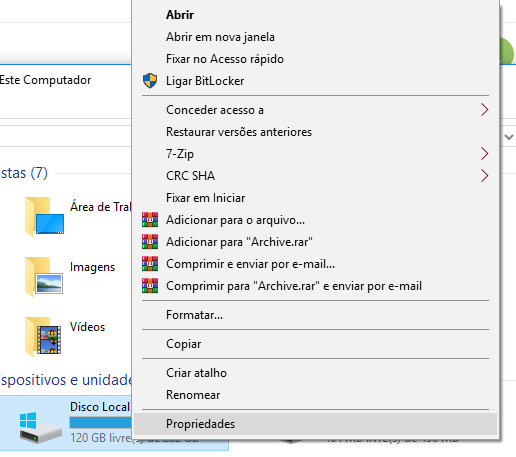This screenshot has width=516, height=457.
Task: Collapse the Pastas (7) group header
Action: click(24, 173)
